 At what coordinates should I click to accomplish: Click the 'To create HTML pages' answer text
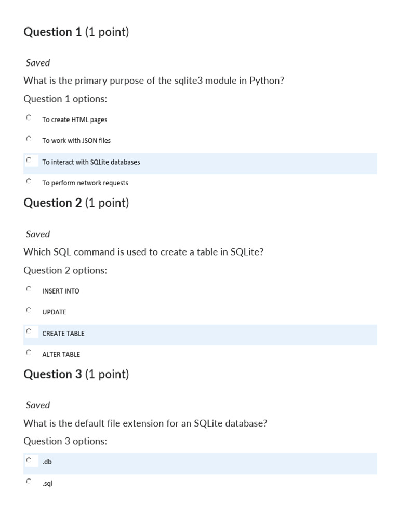pos(75,120)
